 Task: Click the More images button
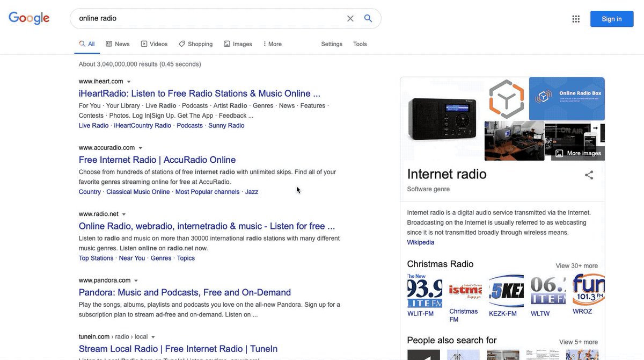(x=578, y=153)
